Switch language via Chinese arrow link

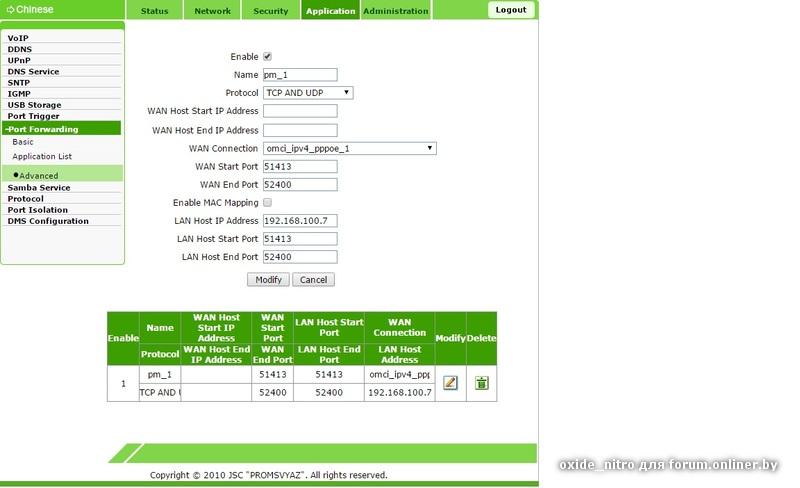[30, 9]
